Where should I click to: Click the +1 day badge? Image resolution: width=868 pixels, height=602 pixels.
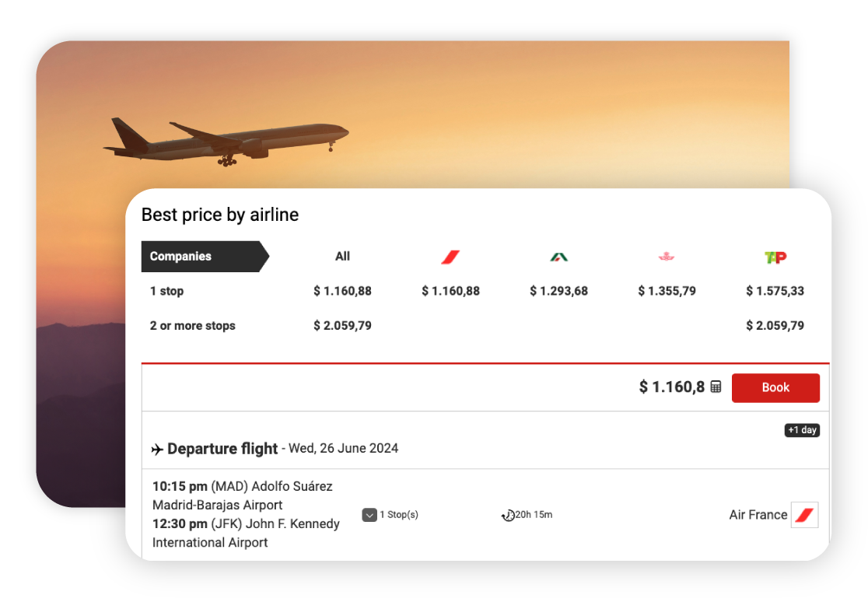point(802,430)
